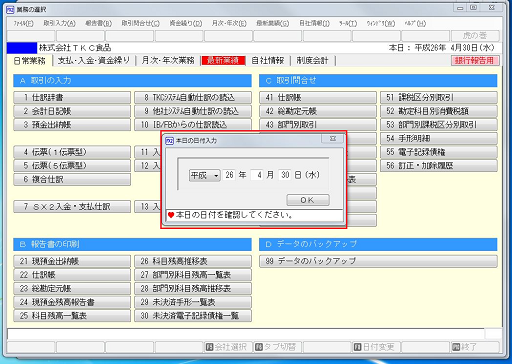This screenshot has width=512, height=364.
Task: Start 99 データのバックアップ
Action: coord(378,261)
